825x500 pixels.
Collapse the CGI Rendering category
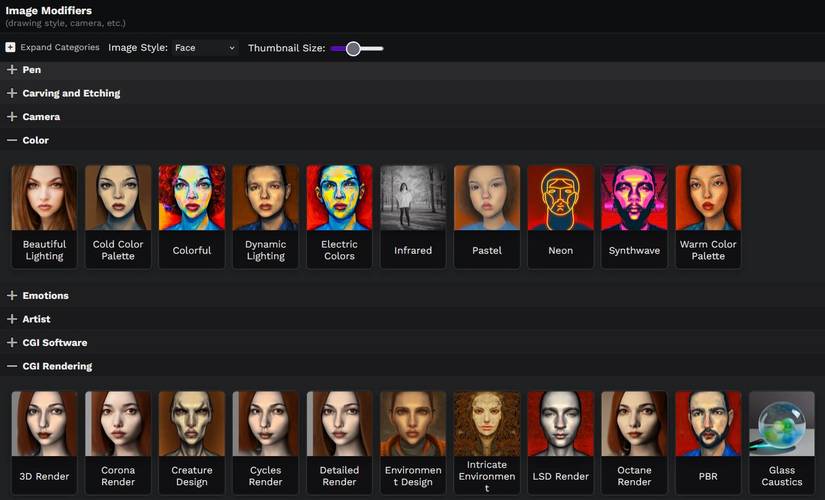click(412, 366)
